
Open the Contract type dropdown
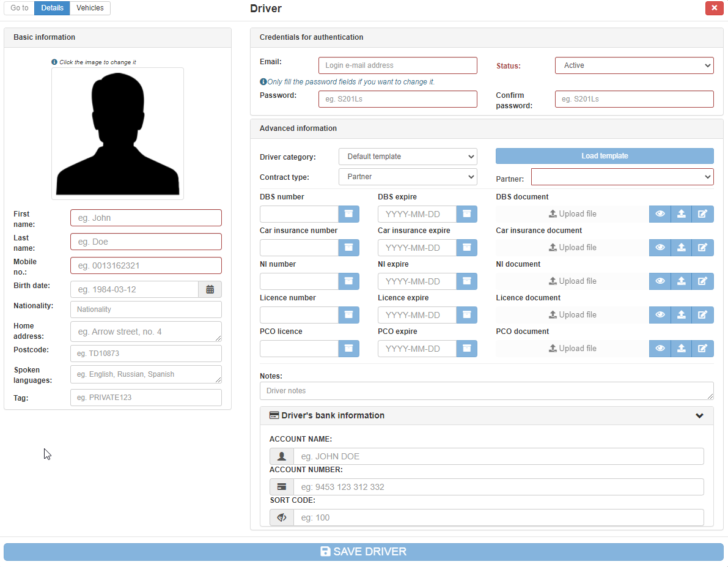tap(408, 177)
